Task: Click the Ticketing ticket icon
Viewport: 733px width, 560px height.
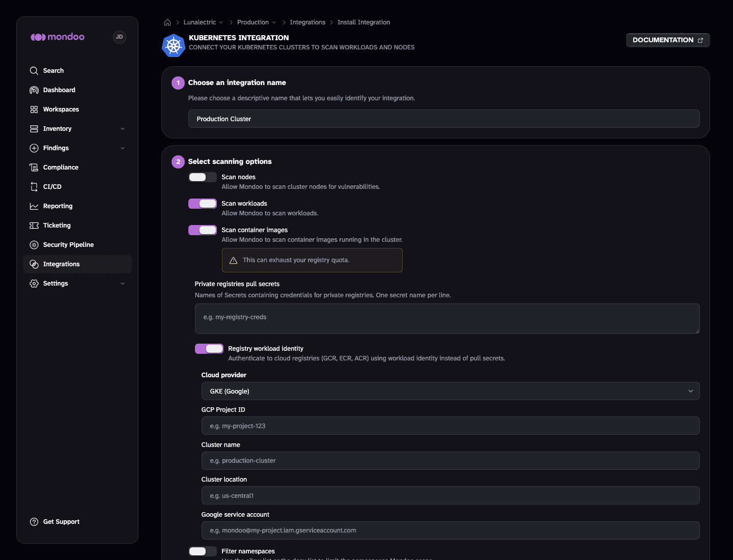Action: coord(34,226)
